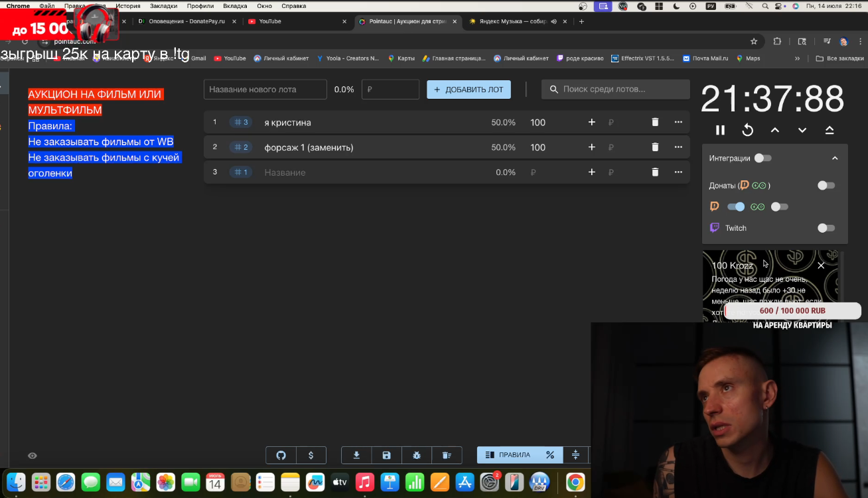
Task: Click the save floppy disk icon
Action: coord(386,456)
